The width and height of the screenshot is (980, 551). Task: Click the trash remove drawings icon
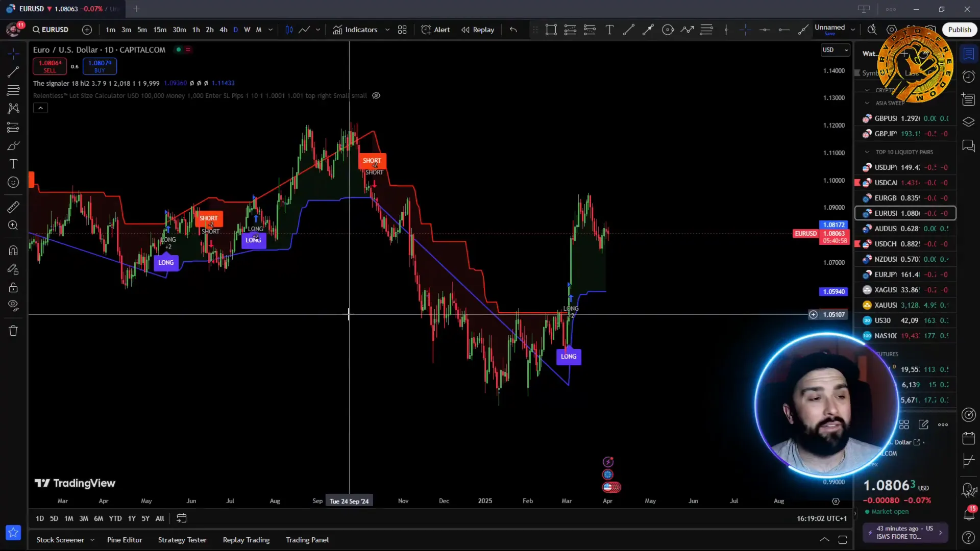(x=13, y=331)
